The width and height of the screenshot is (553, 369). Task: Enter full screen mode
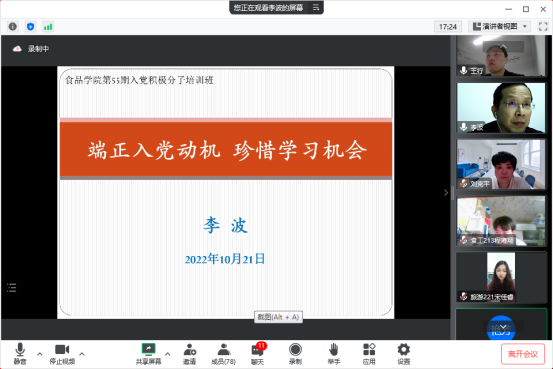pos(543,26)
